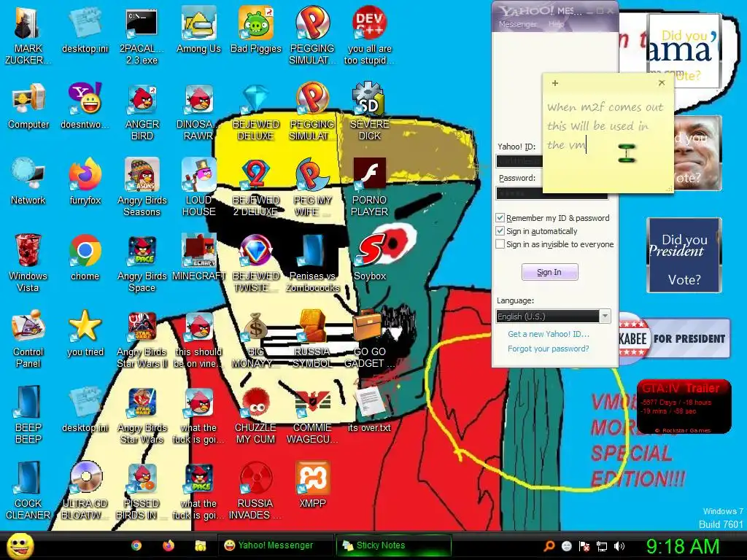Click the FOR PRESIDENT banner gadget
Screen dimensions: 747x560
(x=675, y=338)
